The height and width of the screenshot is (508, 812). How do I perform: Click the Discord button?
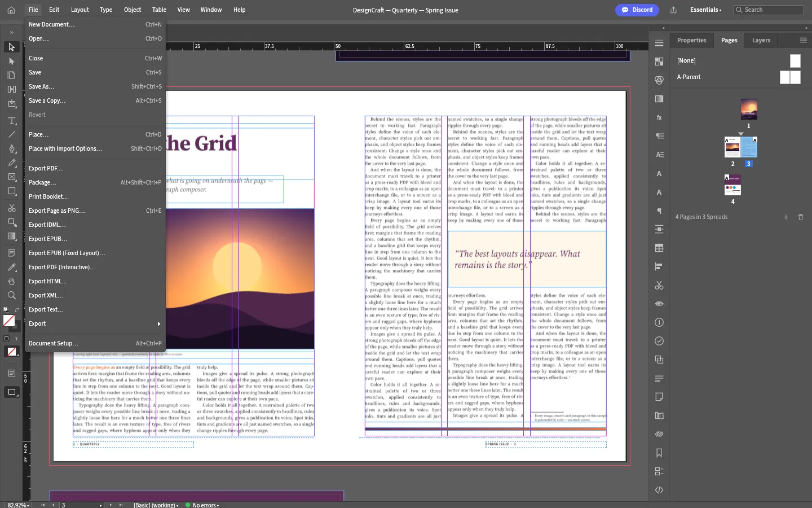pos(637,10)
